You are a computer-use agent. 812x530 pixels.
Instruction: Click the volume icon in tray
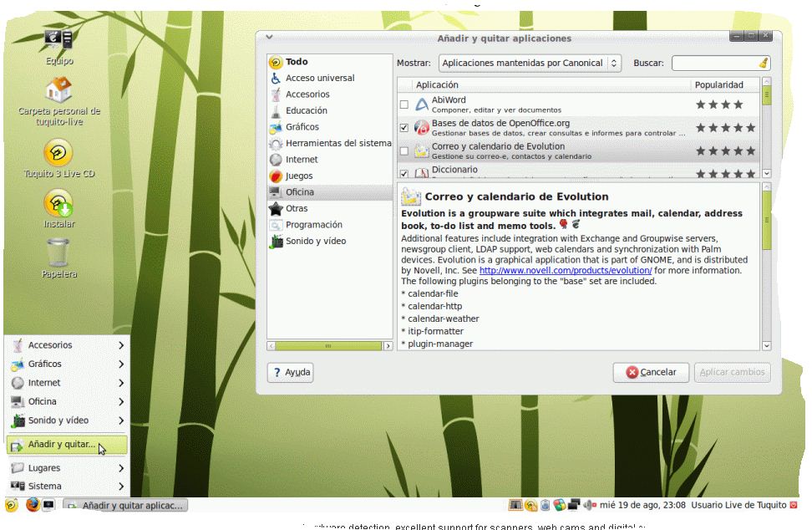point(590,505)
